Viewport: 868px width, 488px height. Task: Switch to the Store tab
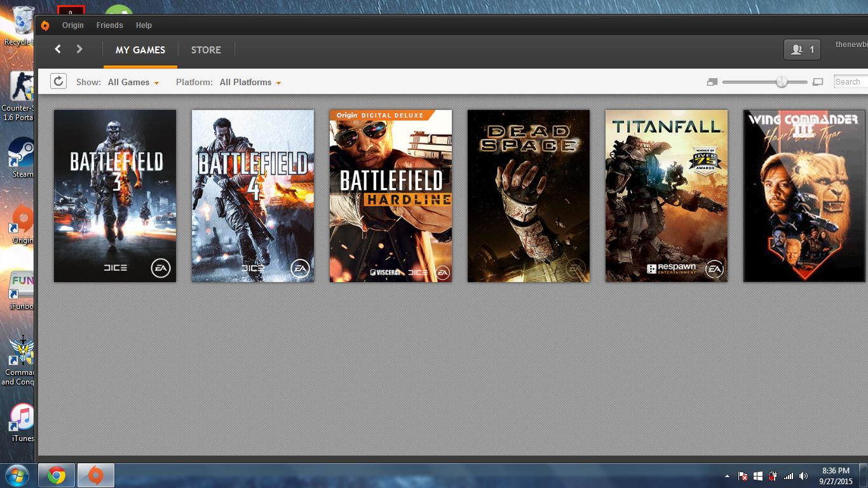click(x=206, y=50)
